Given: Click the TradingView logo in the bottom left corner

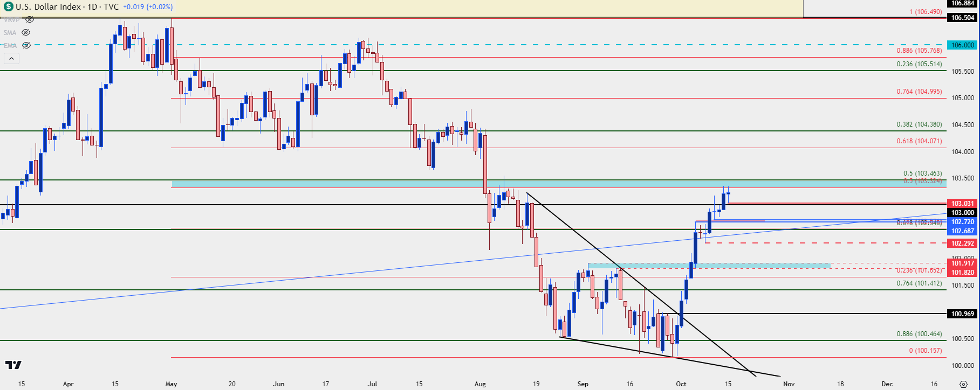Looking at the screenshot, I should click(x=13, y=365).
